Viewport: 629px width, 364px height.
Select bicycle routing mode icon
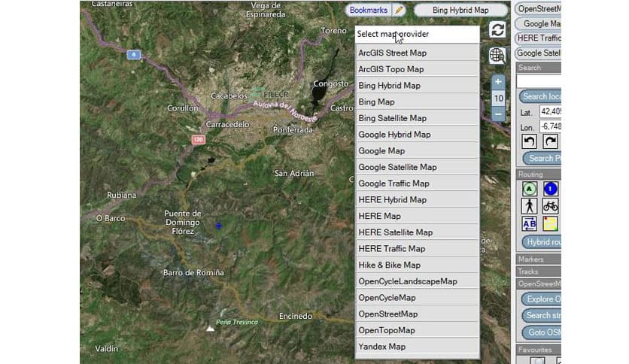coord(551,207)
